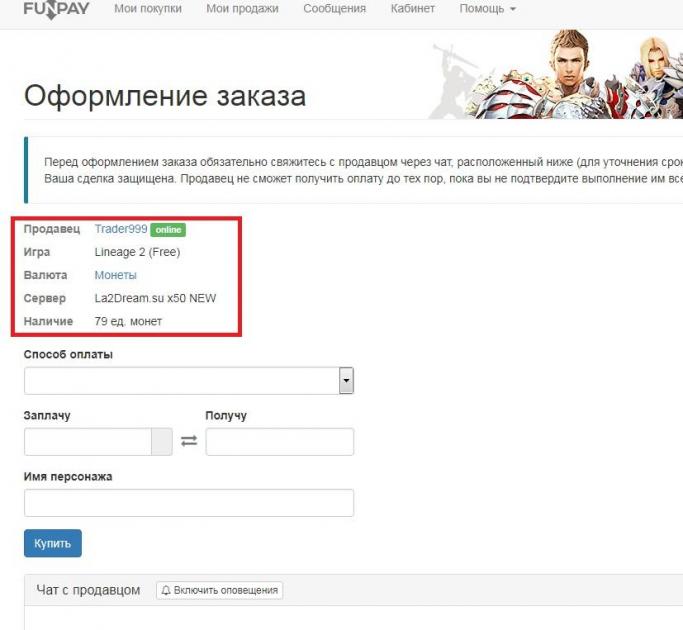Viewport: 683px width, 630px height.
Task: Expand the Помощь dropdown menu
Action: 487,8
